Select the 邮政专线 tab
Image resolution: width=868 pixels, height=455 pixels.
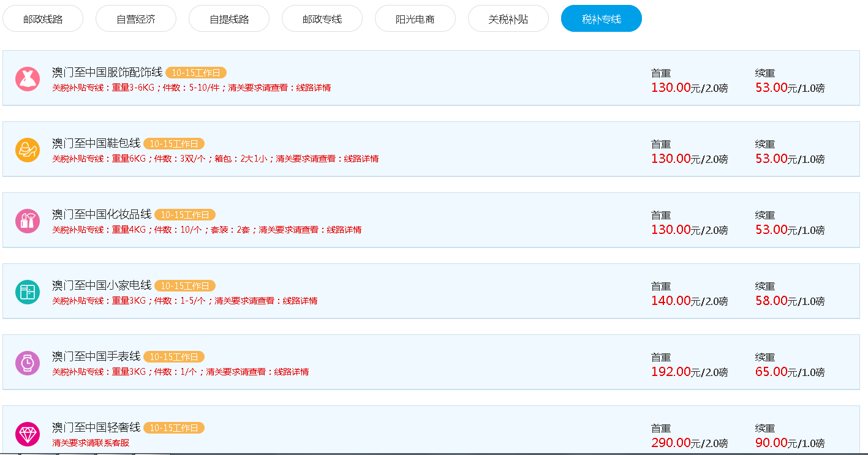(322, 19)
